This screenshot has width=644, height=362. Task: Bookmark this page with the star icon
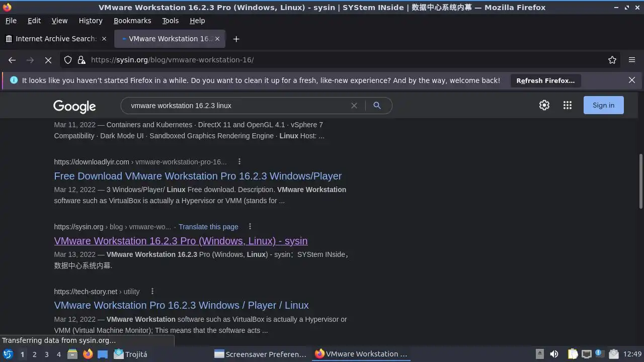(x=612, y=60)
